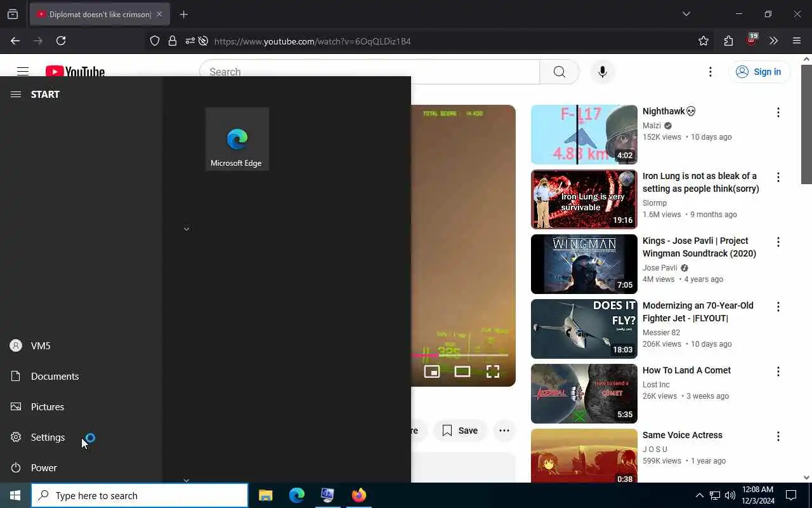Open options for the Modernizing Fighter Jet video
Screen dimensions: 812x508
(x=778, y=307)
